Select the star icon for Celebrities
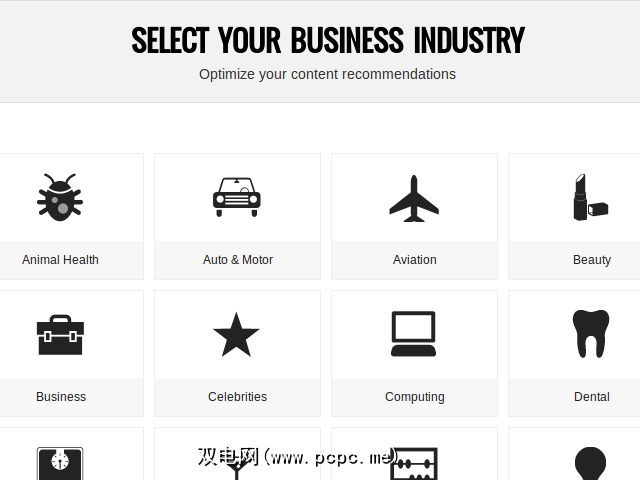 click(x=237, y=335)
